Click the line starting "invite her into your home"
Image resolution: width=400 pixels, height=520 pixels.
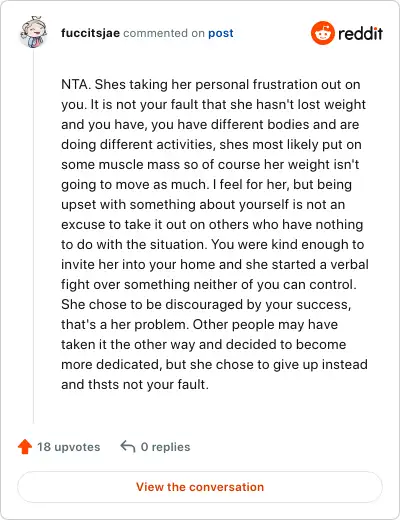(215, 265)
